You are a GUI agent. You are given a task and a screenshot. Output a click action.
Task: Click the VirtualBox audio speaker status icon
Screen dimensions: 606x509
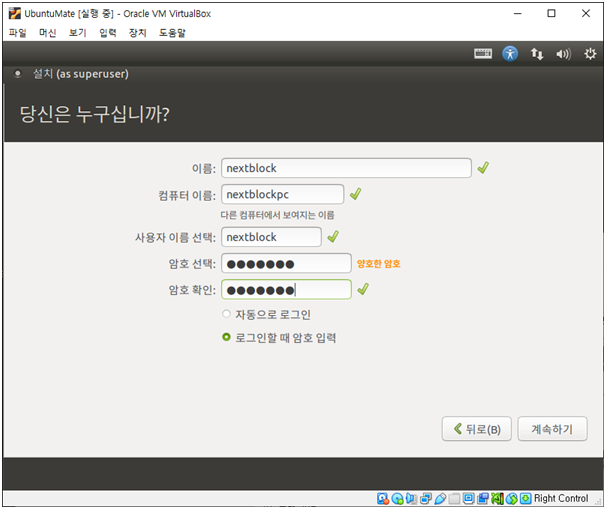(411, 499)
